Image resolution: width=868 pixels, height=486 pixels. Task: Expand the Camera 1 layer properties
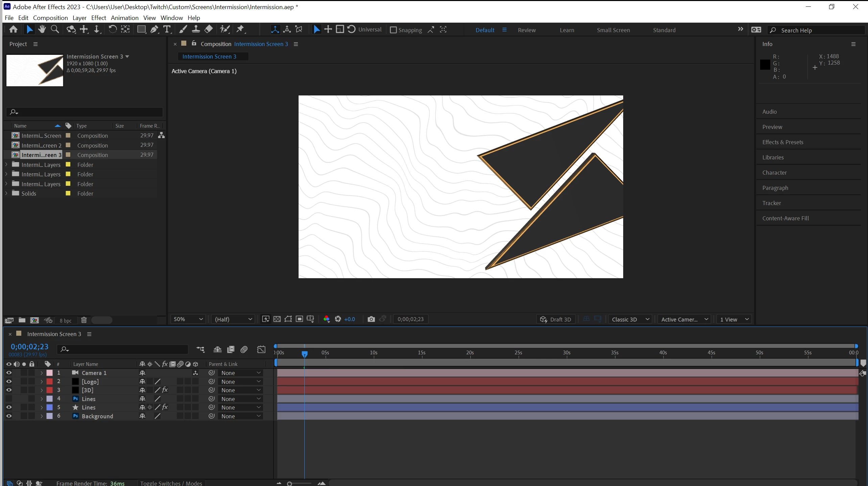click(42, 373)
